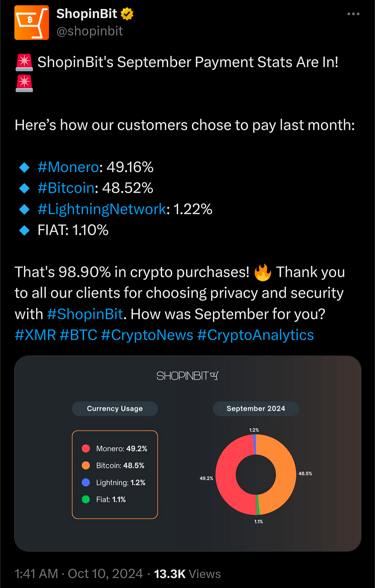Follow the #ShopinBit hashtag link
The width and height of the screenshot is (375, 588).
85,313
